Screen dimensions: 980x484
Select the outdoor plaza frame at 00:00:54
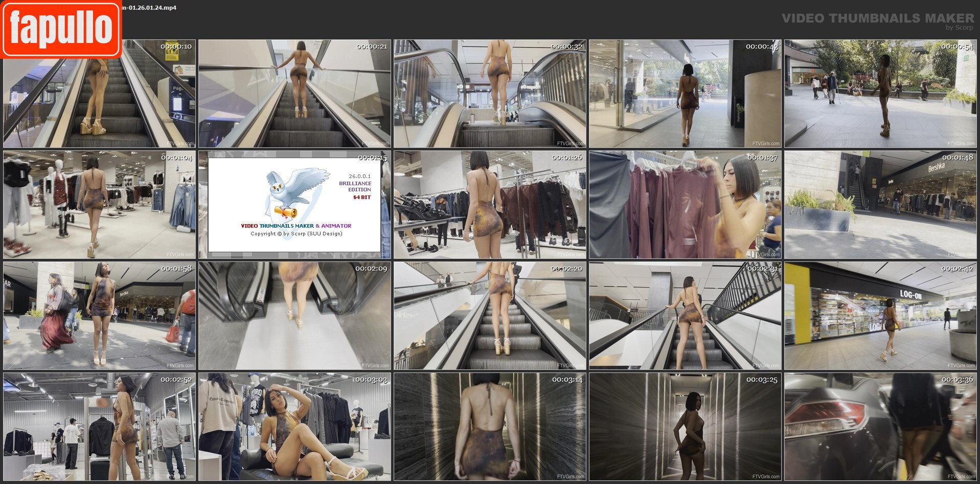(880, 94)
